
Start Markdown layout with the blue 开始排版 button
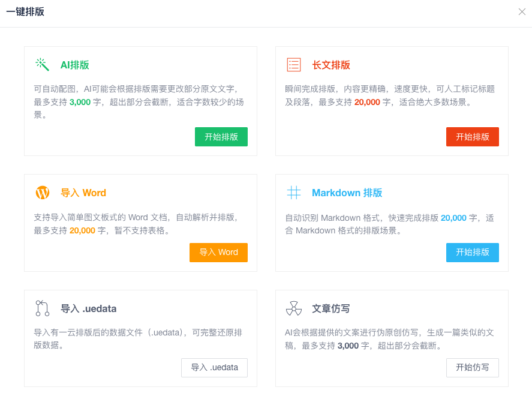coord(472,253)
